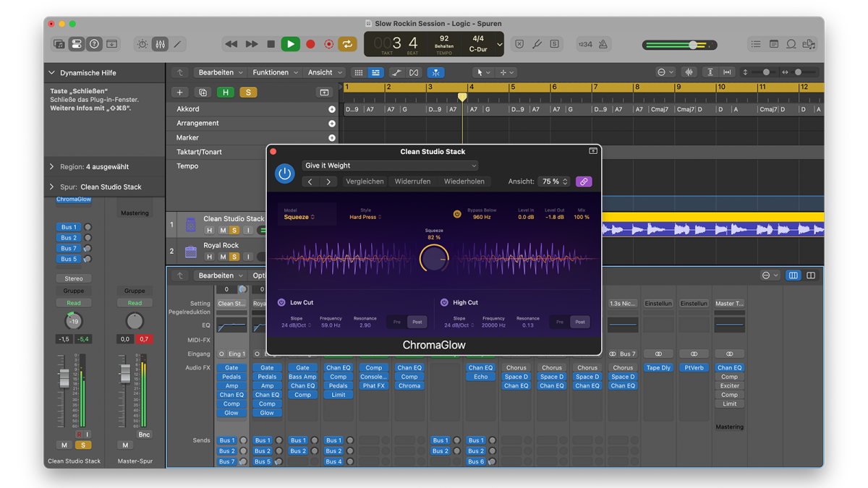868x488 pixels.
Task: Click the Vergleichen button
Action: [x=365, y=181]
